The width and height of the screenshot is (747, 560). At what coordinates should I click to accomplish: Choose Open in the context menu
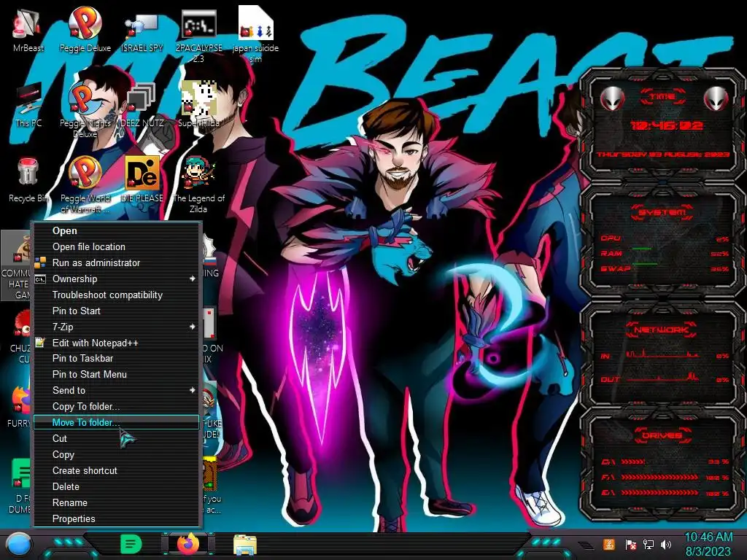[116, 230]
